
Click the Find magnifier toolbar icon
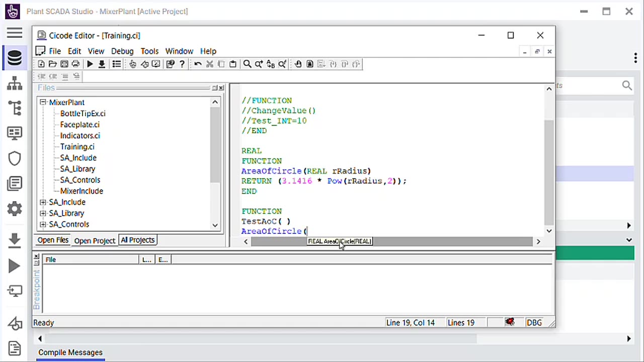247,64
